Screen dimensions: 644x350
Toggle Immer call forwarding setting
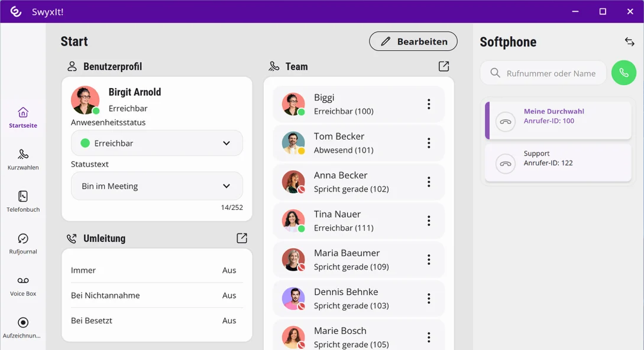(x=157, y=270)
